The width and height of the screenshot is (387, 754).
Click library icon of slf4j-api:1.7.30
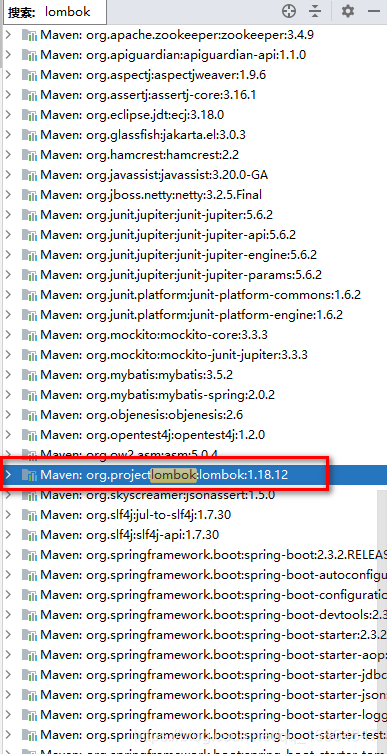[x=29, y=535]
